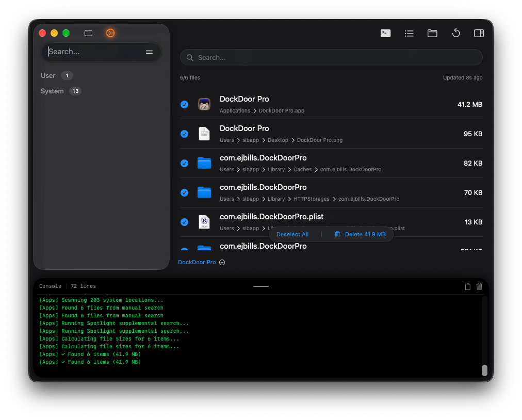Toggle right sidebar panel icon
Viewport: 522px width, 420px height.
pos(479,34)
